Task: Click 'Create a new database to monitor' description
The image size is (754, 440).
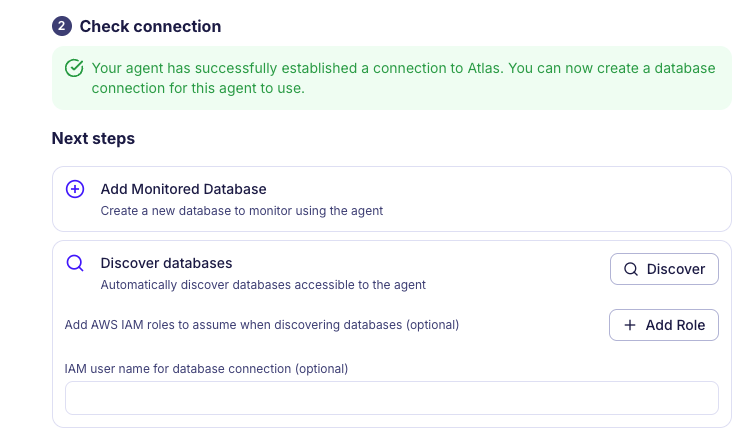Action: click(x=241, y=211)
